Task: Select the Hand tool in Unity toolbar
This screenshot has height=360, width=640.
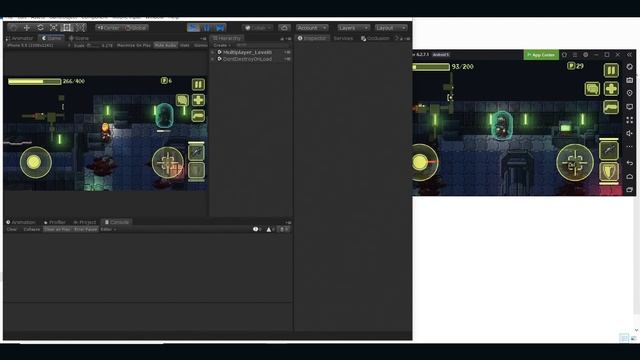Action: click(13, 28)
